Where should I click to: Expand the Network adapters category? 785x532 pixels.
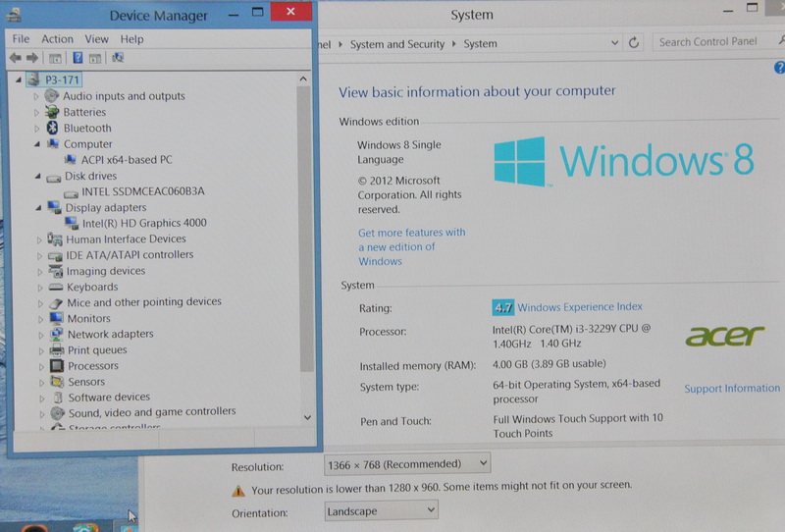(40, 335)
